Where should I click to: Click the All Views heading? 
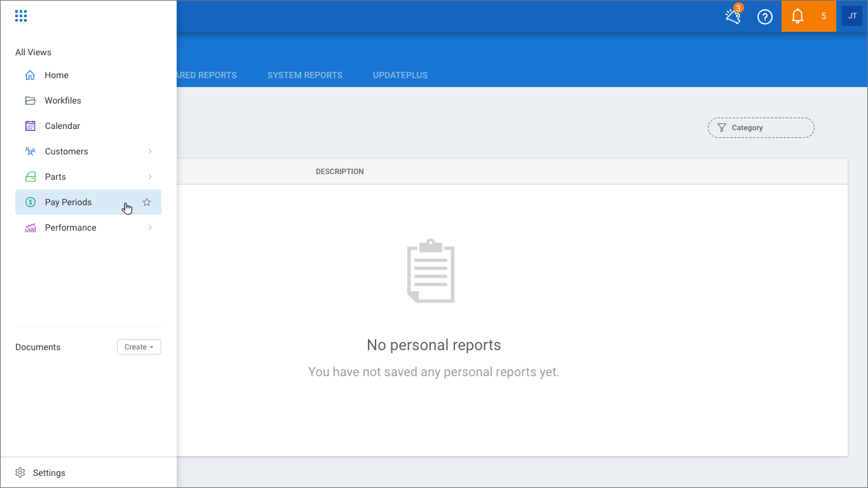(33, 52)
